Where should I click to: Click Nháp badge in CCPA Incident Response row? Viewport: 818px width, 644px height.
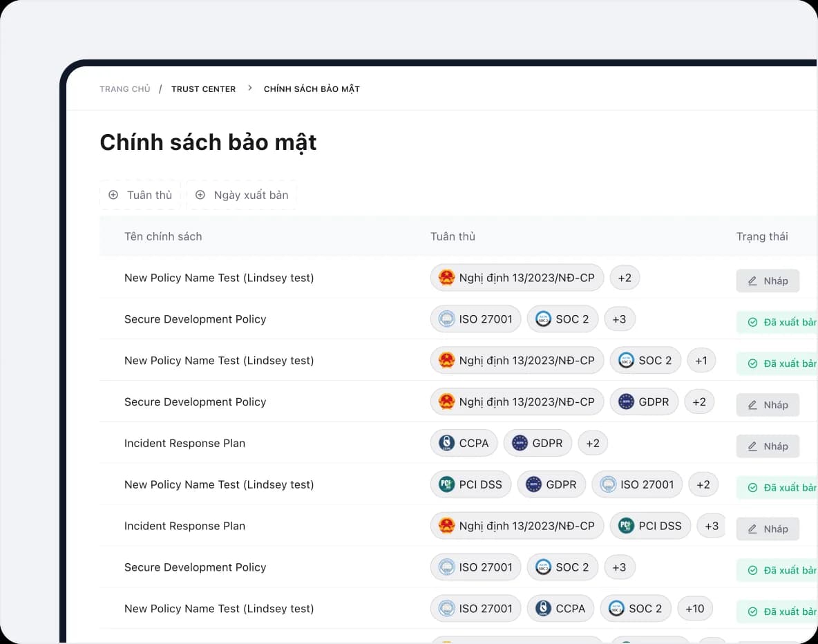768,446
